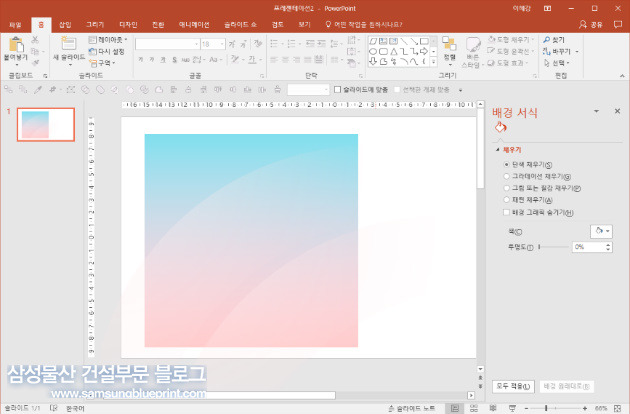This screenshot has width=630, height=414.
Task: Select the Right Arrow shape in gallery
Action: tap(423, 51)
